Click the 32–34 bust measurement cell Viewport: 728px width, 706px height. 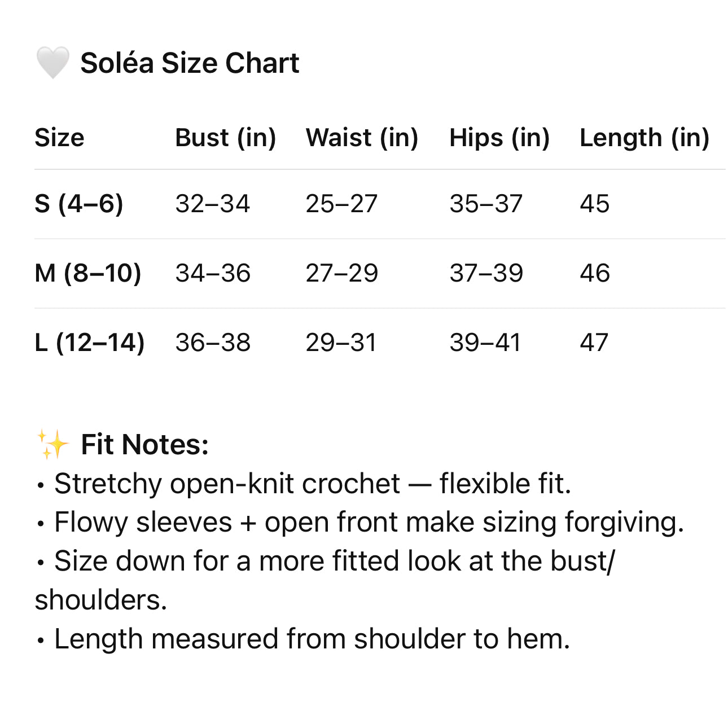pyautogui.click(x=212, y=204)
